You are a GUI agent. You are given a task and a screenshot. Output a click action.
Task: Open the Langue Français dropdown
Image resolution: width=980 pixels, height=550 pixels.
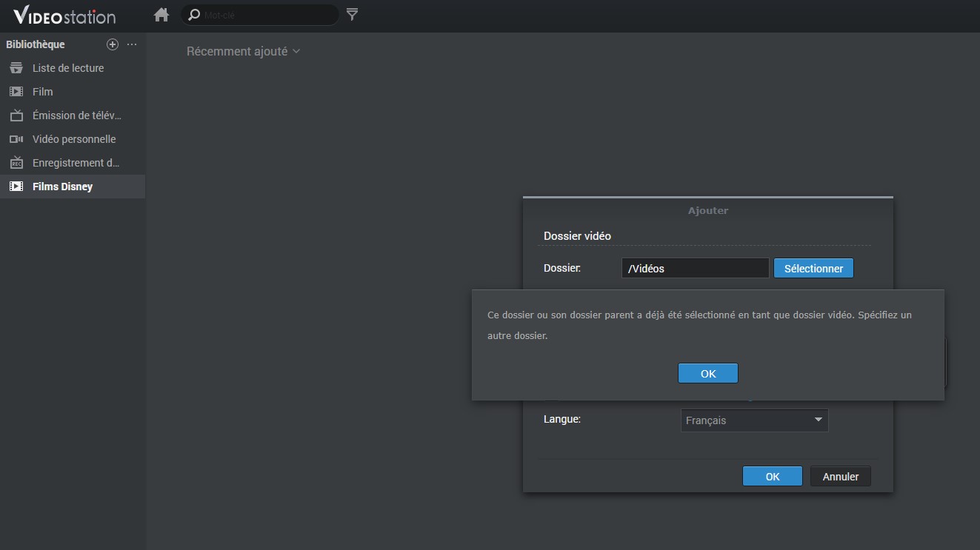click(754, 420)
